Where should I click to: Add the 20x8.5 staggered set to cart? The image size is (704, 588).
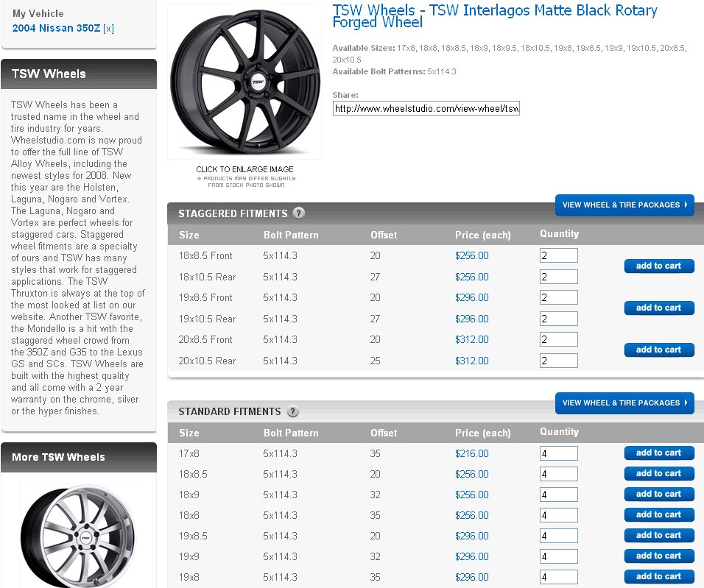point(658,350)
